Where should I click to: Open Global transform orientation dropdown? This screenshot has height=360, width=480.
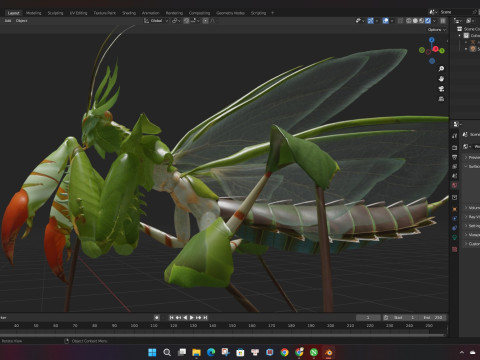pyautogui.click(x=156, y=21)
